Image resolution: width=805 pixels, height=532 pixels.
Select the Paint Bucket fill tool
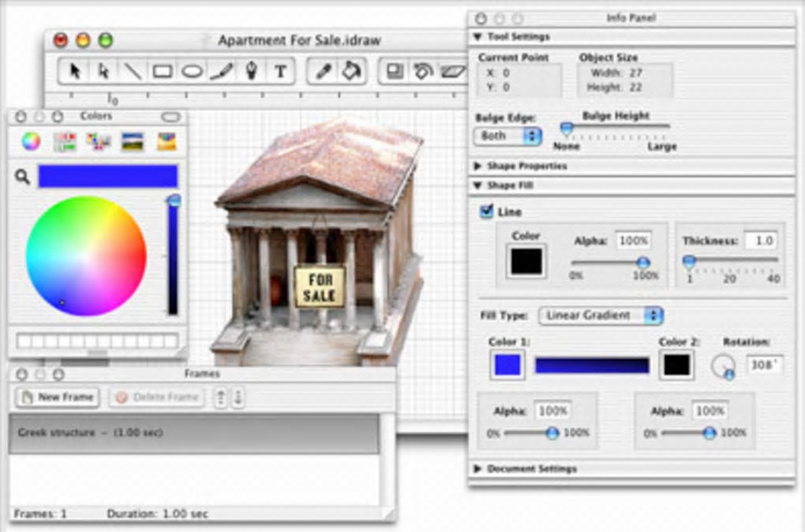352,71
